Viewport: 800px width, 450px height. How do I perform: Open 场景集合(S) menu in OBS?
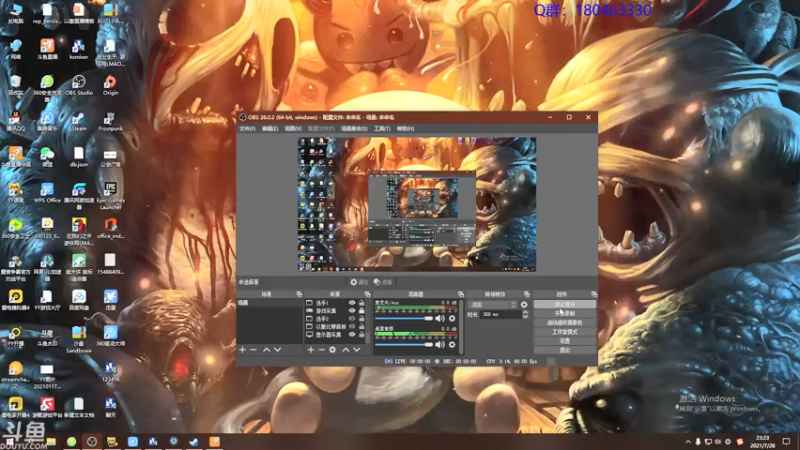354,129
